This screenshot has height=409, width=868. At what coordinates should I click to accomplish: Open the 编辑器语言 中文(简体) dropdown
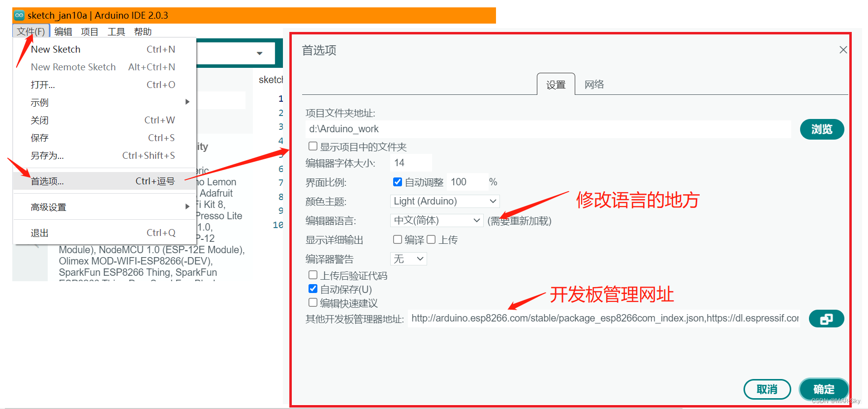click(437, 220)
